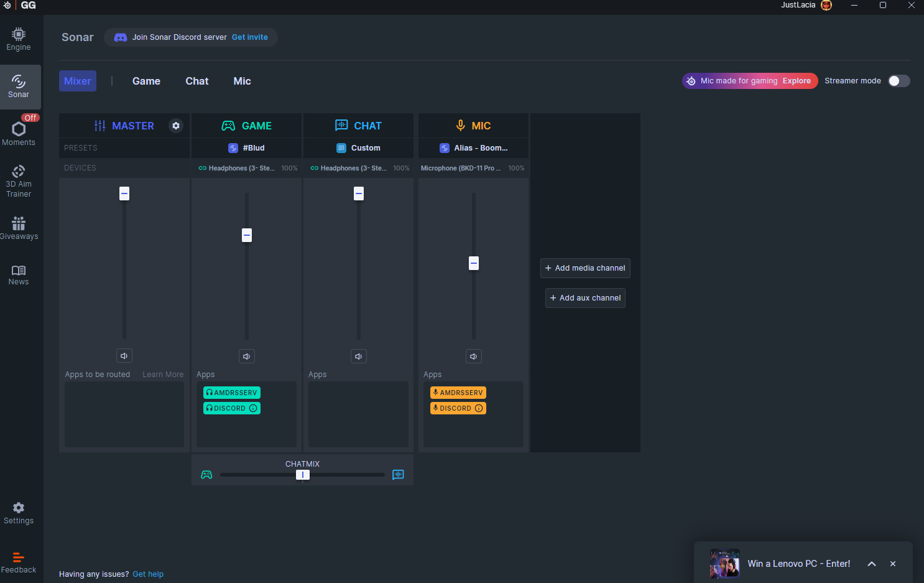Click the info icon on Game Discord tag
The height and width of the screenshot is (583, 924).
coord(253,408)
